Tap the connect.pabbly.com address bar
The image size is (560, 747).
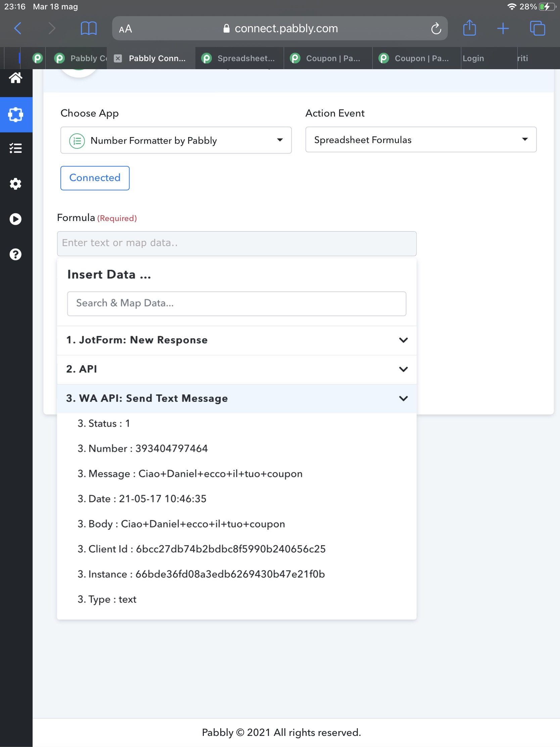pyautogui.click(x=280, y=28)
